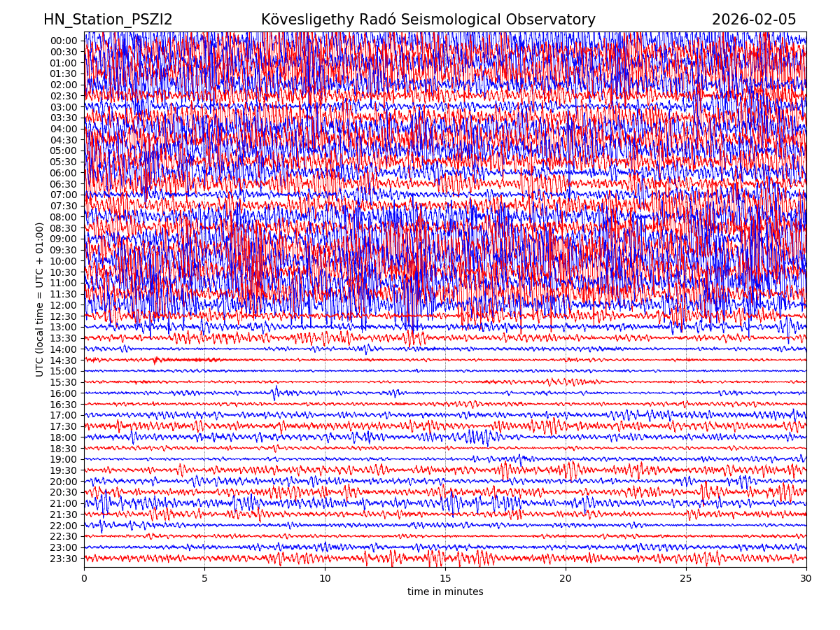This screenshot has width=840, height=630.
Task: Click the Kövesligethy Radó Seismological Observatory title
Action: click(x=428, y=20)
